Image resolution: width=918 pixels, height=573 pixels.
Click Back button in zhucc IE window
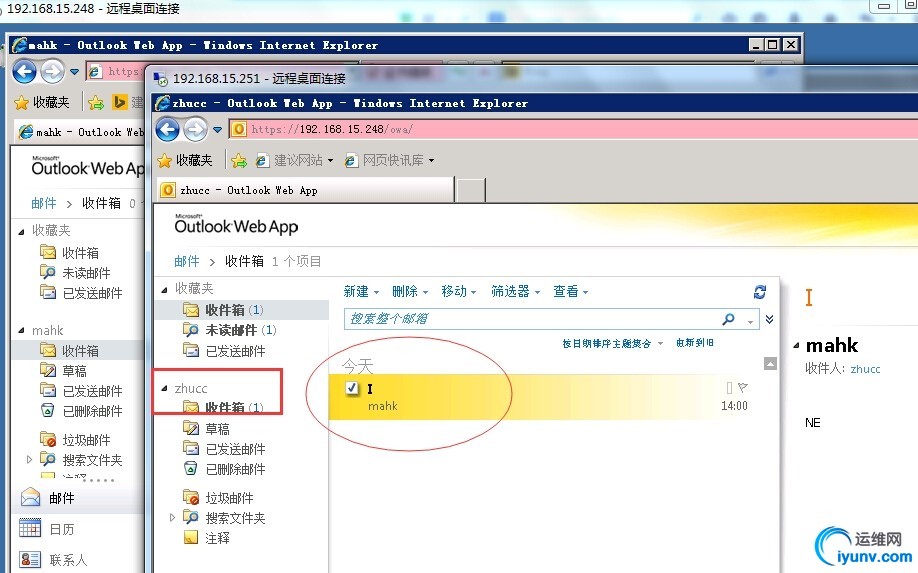[167, 129]
